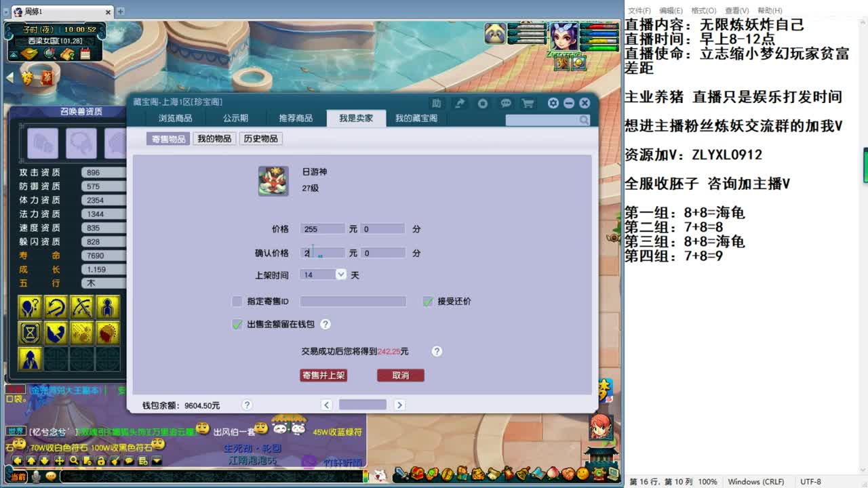Click the 指定寄售ID text field
The height and width of the screenshot is (488, 868).
[353, 302]
